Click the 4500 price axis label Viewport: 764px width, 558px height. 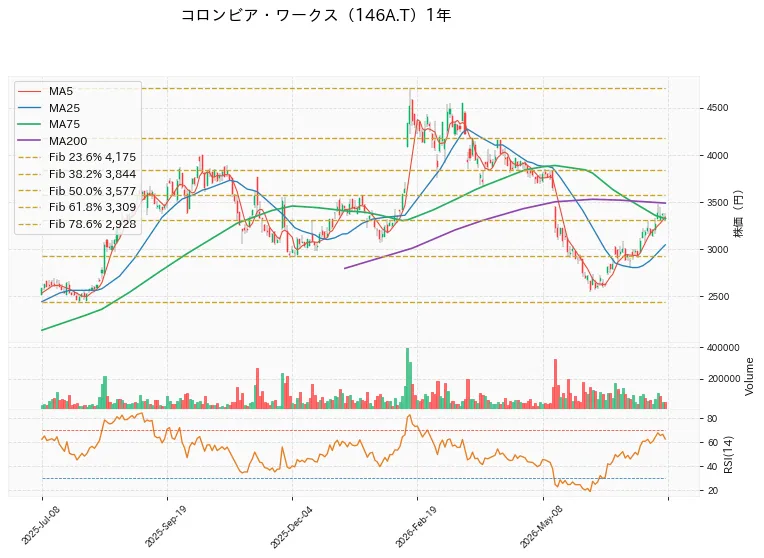coord(717,108)
